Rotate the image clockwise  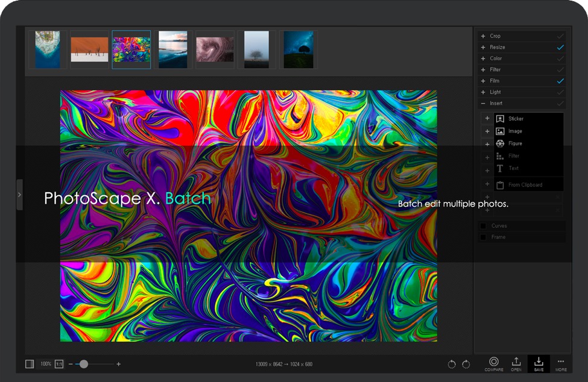(x=466, y=365)
